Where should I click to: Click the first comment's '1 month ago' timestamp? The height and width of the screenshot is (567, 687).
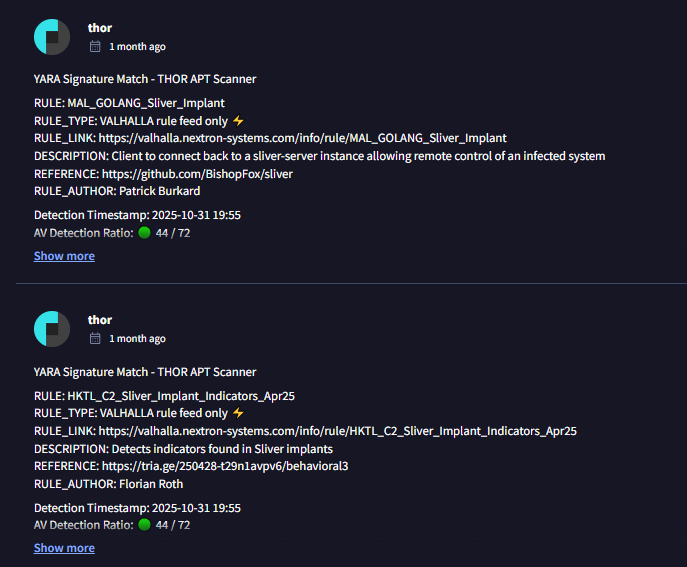137,47
